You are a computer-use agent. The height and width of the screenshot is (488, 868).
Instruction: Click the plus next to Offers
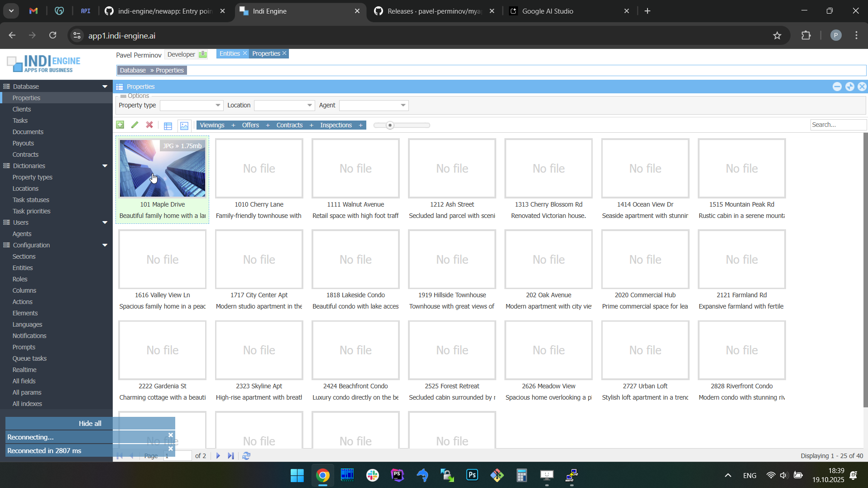[268, 126]
